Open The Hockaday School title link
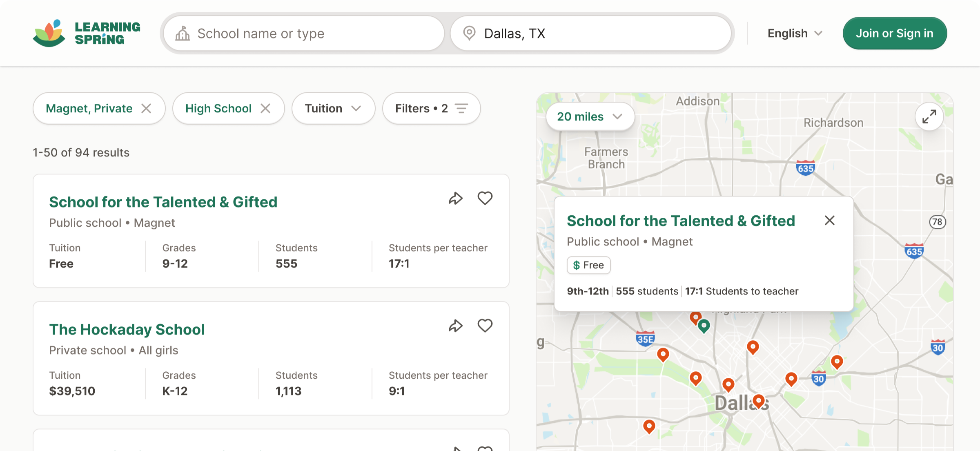 point(127,330)
